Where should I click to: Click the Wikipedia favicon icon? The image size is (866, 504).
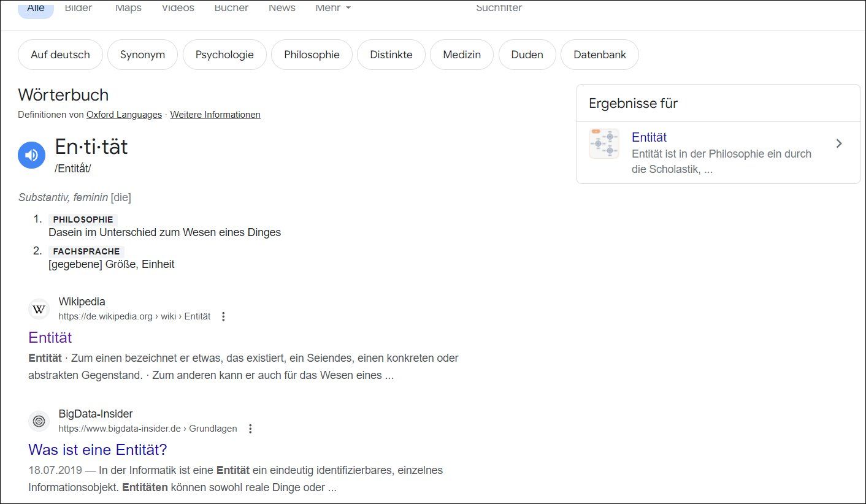tap(39, 309)
